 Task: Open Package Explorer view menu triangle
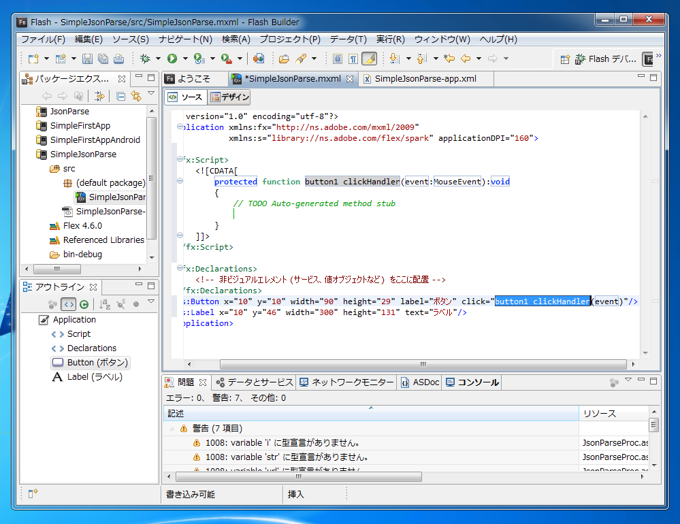click(151, 93)
